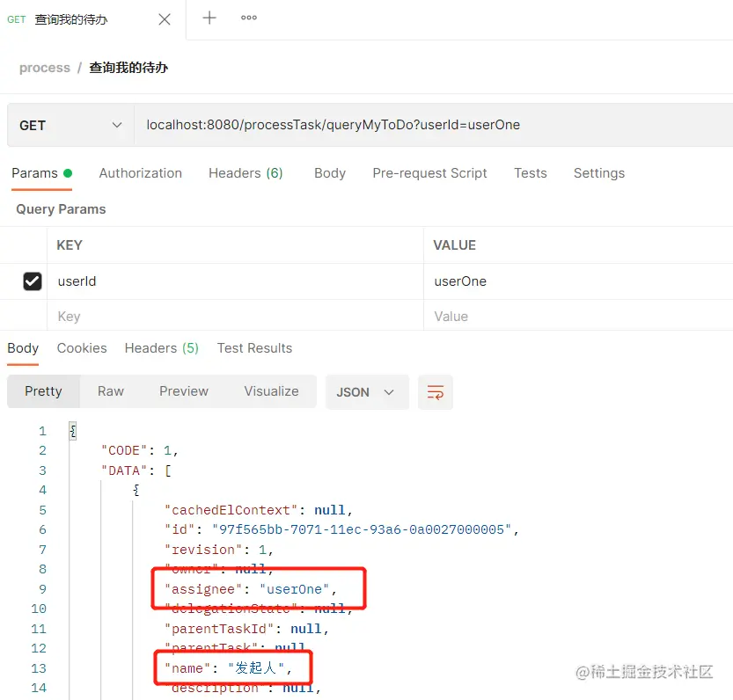Open the Settings tab
733x700 pixels.
pos(599,173)
